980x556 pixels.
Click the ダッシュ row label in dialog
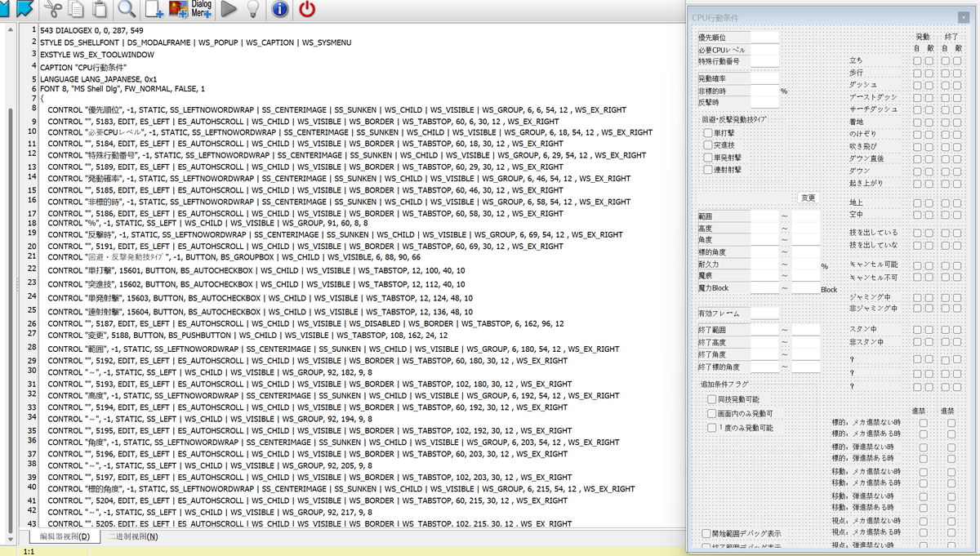[863, 85]
